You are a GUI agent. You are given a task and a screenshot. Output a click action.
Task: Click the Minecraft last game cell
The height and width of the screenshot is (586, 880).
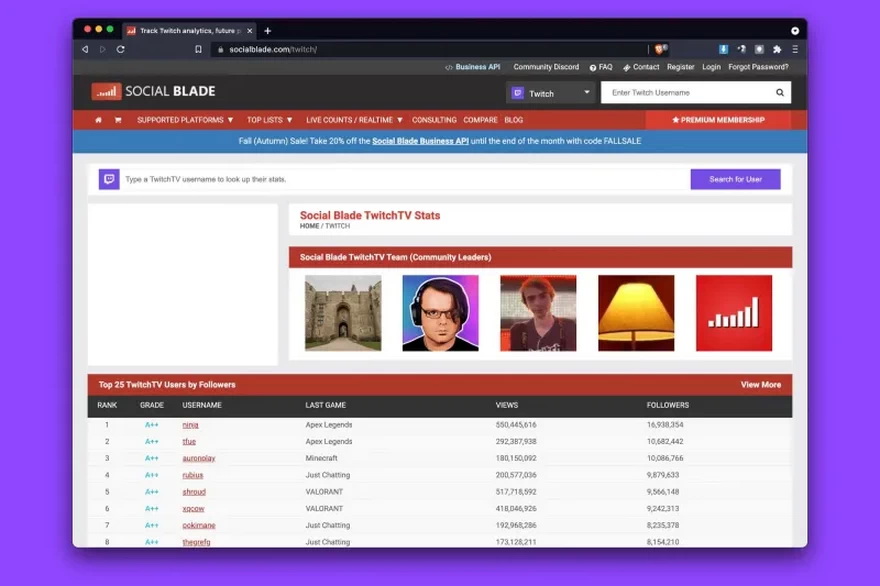[x=322, y=459]
